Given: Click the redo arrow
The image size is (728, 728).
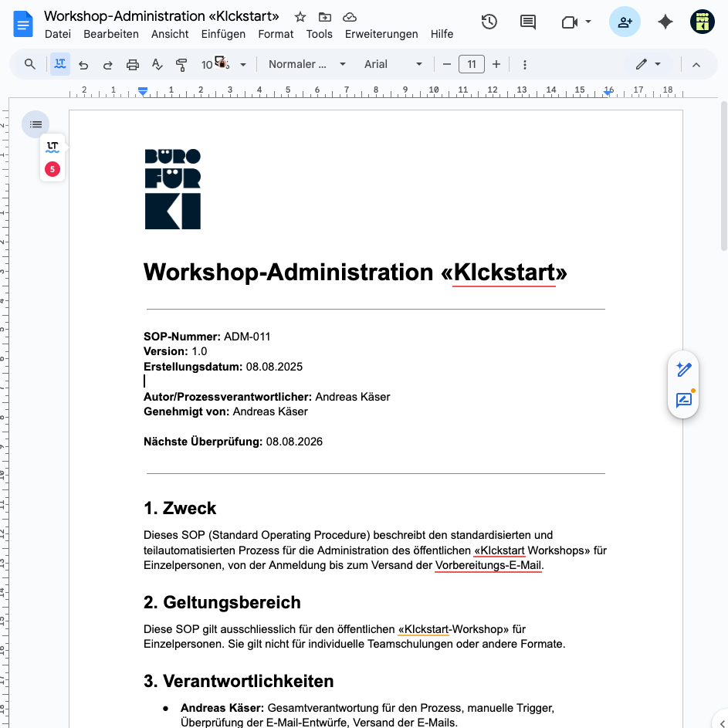Looking at the screenshot, I should point(108,65).
